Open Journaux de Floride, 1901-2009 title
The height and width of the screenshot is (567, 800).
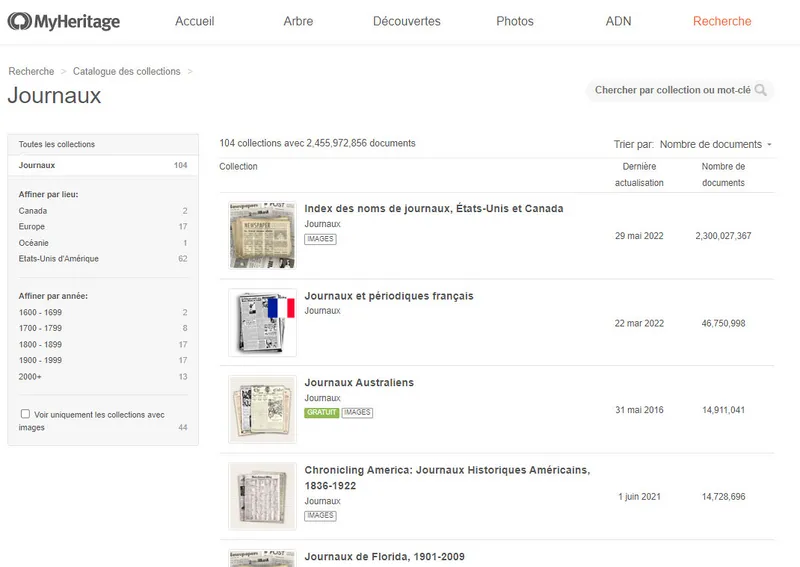pos(385,557)
